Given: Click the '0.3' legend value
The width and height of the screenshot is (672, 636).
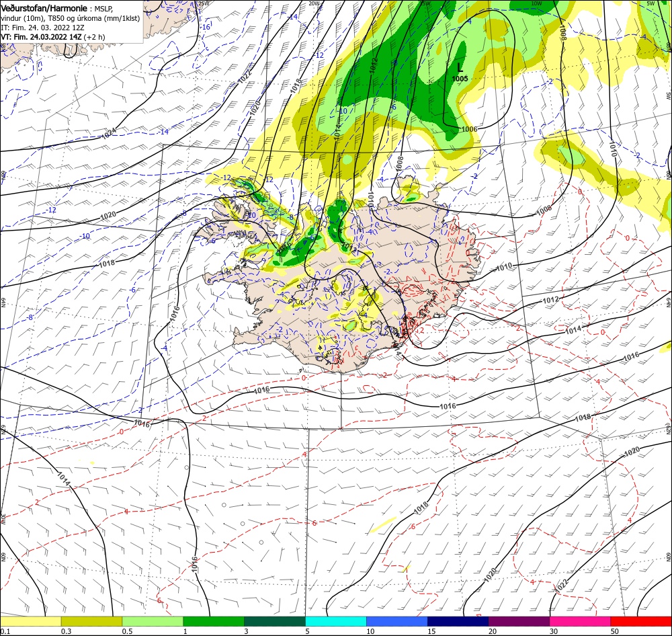Looking at the screenshot, I should (66, 631).
